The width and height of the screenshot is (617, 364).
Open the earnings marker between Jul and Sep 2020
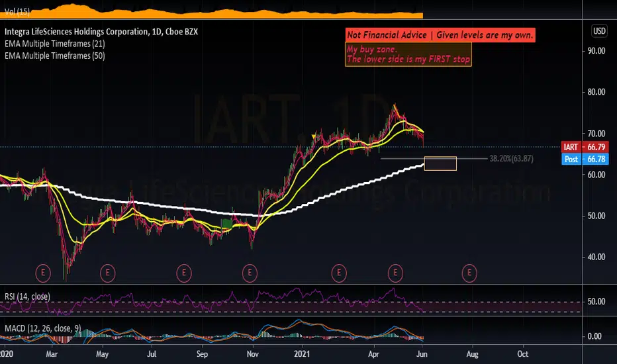click(184, 273)
